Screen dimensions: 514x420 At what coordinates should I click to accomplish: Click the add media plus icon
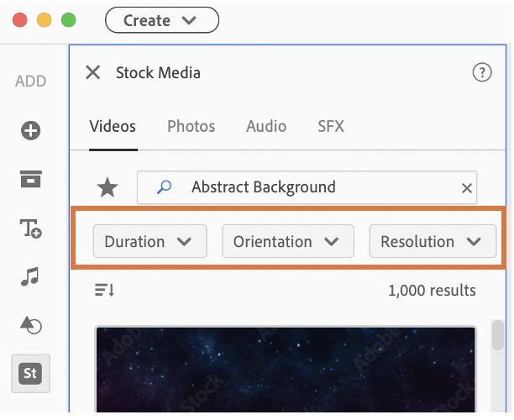coord(31,130)
